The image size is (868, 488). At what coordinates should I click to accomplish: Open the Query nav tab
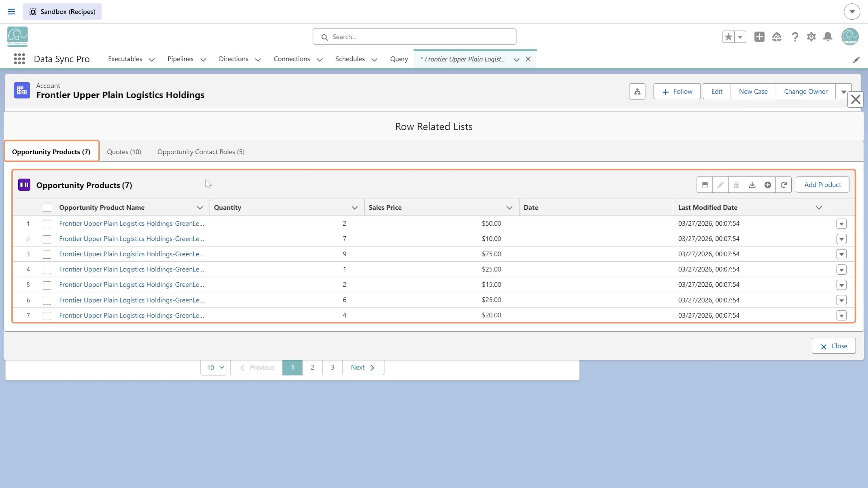point(399,59)
